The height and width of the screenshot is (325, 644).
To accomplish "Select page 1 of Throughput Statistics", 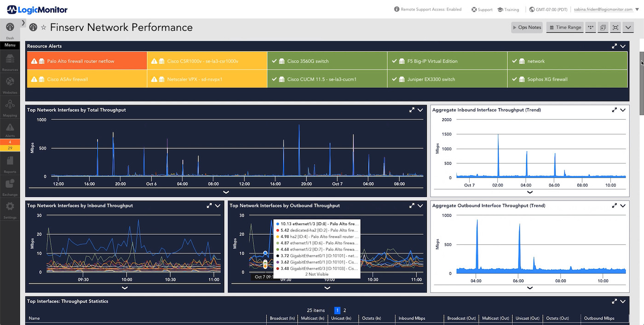I will (x=337, y=310).
